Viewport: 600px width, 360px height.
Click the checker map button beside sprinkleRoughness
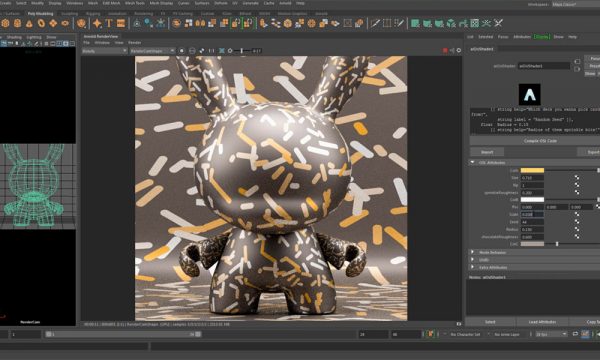point(577,192)
